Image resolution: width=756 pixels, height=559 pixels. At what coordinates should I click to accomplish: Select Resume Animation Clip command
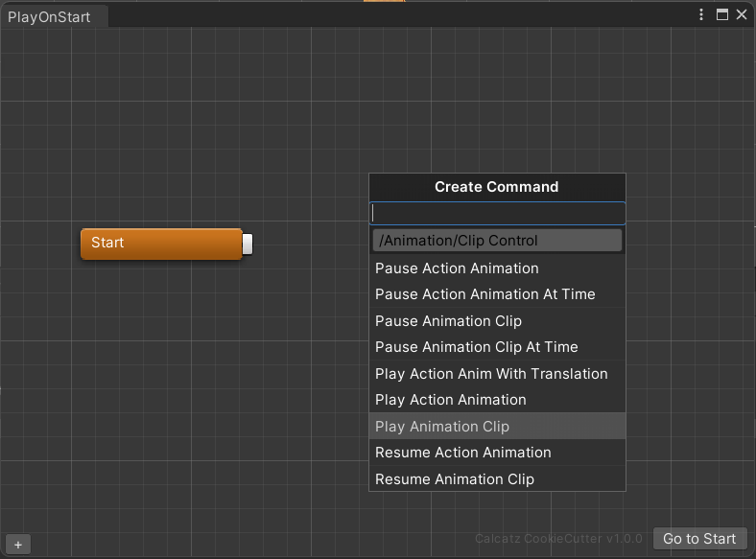pos(497,478)
